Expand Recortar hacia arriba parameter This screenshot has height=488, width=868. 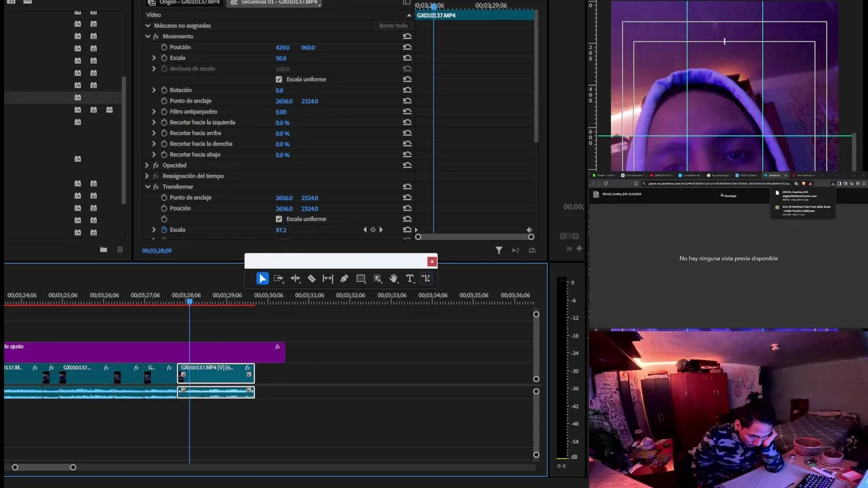pos(154,134)
